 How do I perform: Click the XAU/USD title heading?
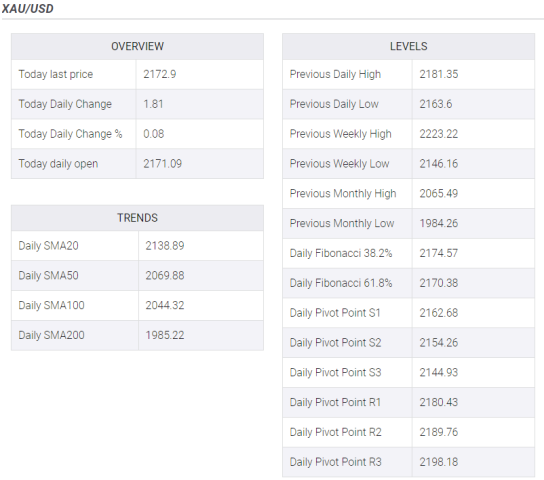tap(28, 8)
